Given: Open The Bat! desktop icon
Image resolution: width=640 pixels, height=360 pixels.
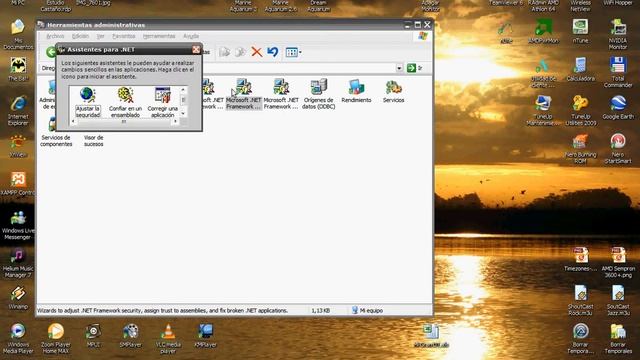Looking at the screenshot, I should point(18,69).
